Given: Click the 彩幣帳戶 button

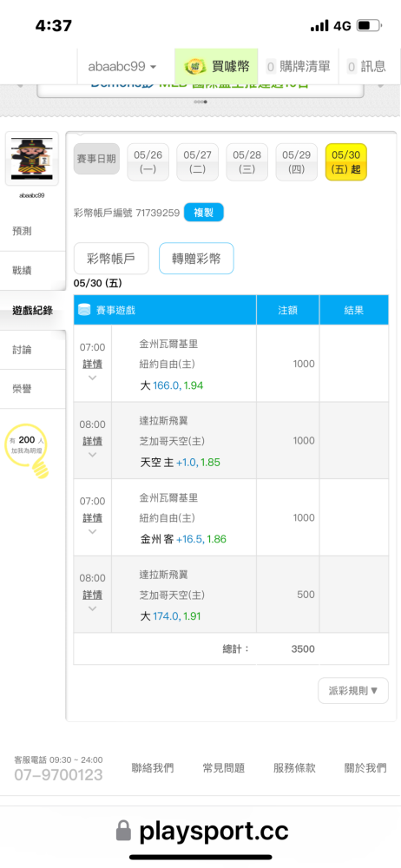Looking at the screenshot, I should (x=111, y=258).
